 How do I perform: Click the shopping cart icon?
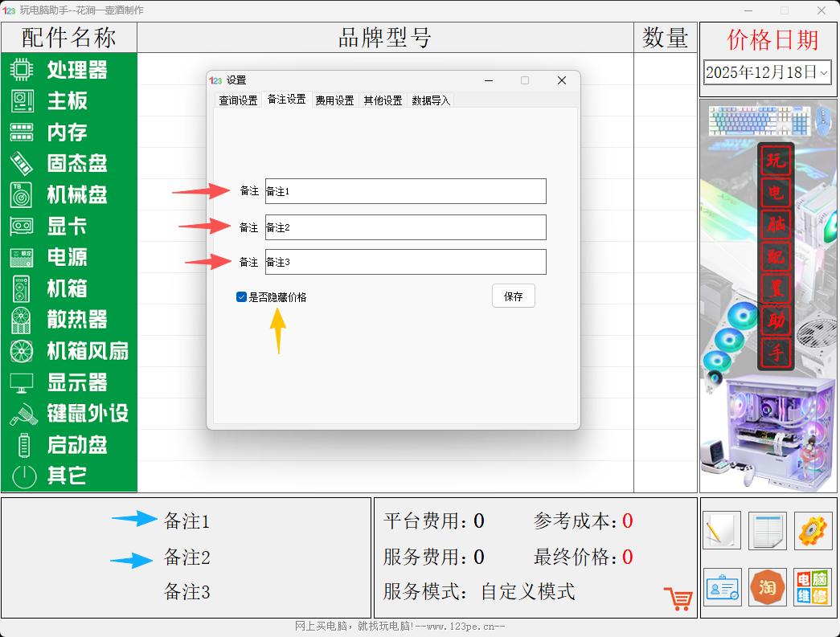point(677,598)
